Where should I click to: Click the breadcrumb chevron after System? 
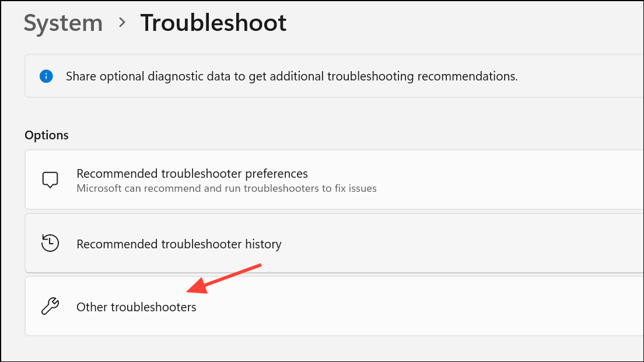point(122,23)
